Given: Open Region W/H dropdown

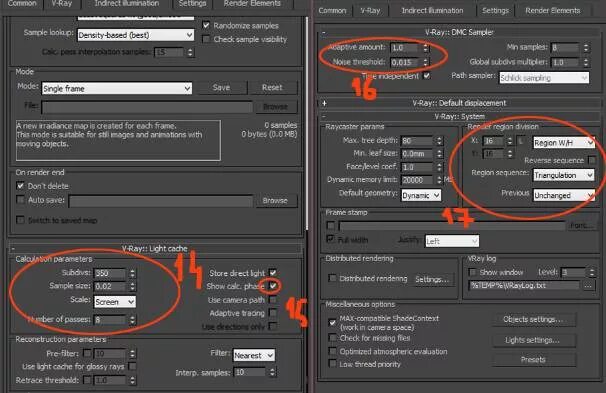Looking at the screenshot, I should [x=563, y=143].
